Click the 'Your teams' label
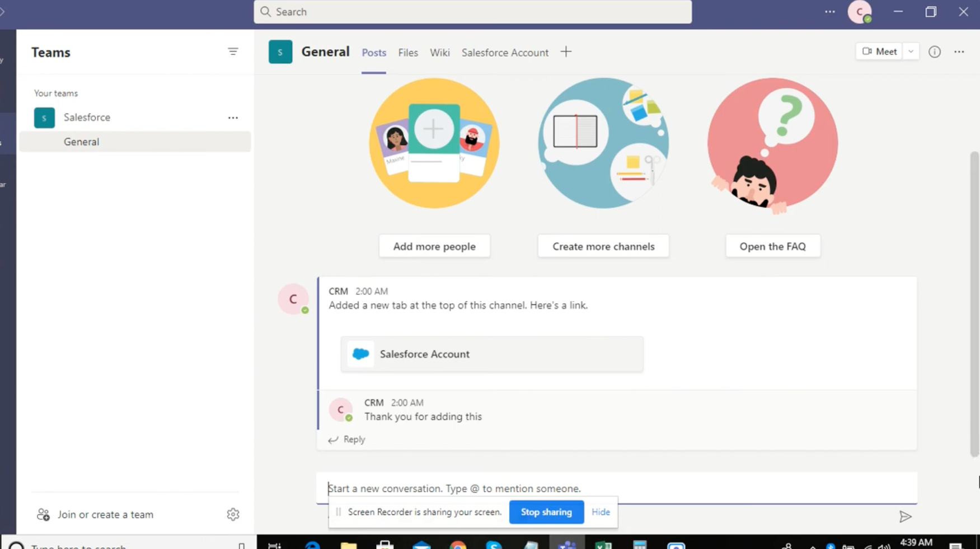The height and width of the screenshot is (549, 980). tap(56, 93)
